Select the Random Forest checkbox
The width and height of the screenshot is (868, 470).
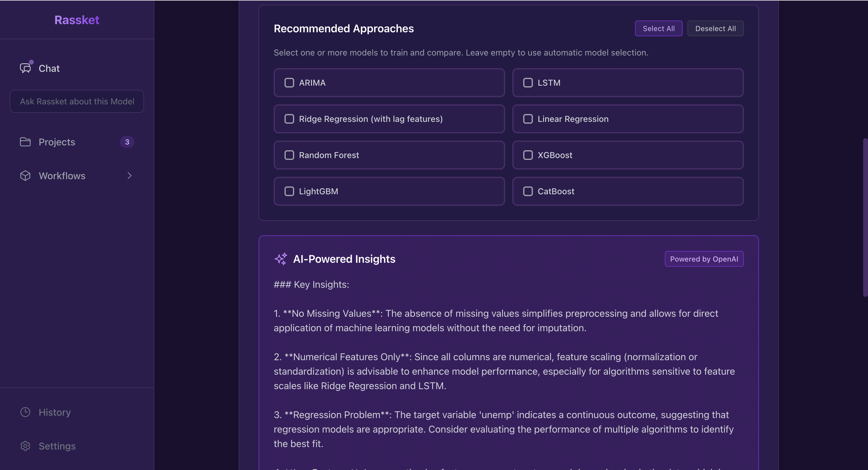pyautogui.click(x=289, y=155)
